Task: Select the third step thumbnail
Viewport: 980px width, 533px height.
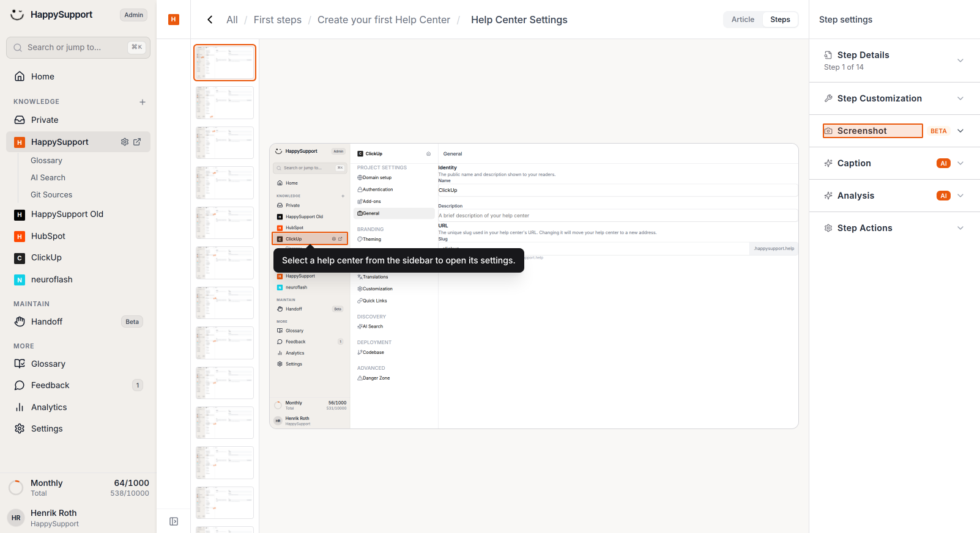Action: 225,142
